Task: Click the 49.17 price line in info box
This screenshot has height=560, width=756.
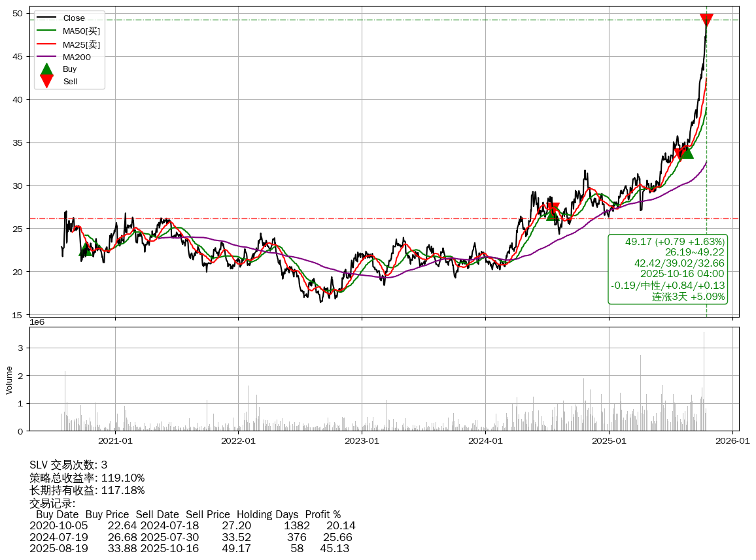Action: [x=674, y=242]
